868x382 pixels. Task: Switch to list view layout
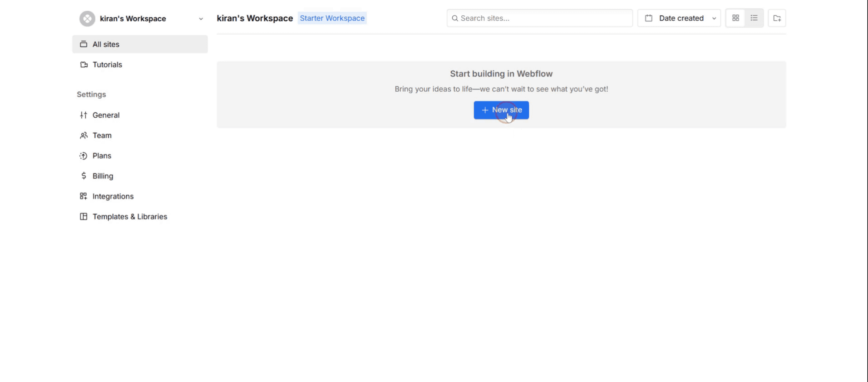tap(754, 18)
